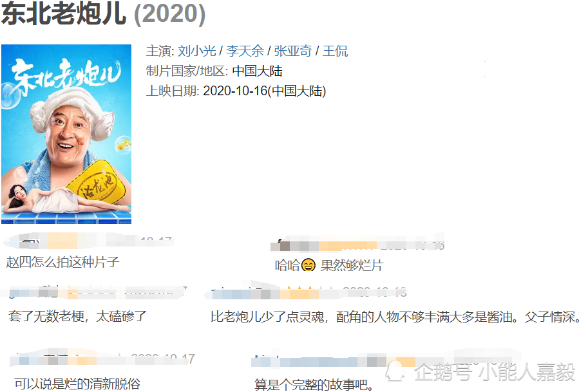Click the penguin logo in watermark
The width and height of the screenshot is (588, 392).
pos(395,371)
